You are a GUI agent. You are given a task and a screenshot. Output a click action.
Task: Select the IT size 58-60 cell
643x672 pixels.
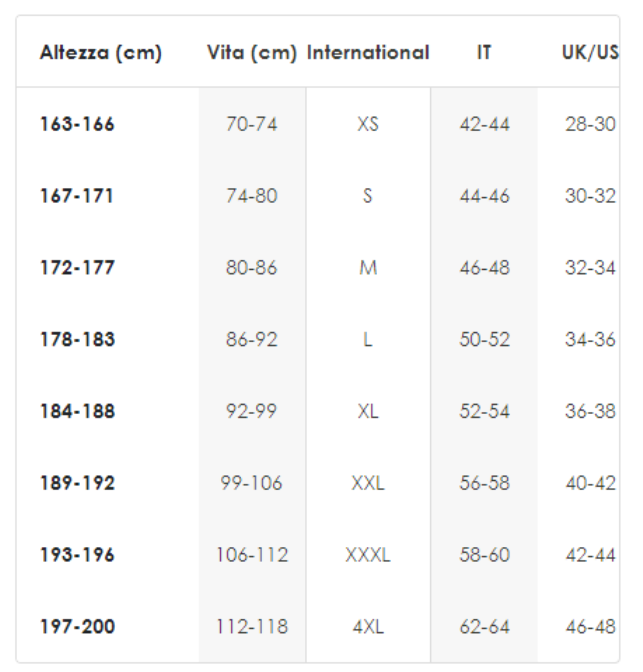point(484,555)
